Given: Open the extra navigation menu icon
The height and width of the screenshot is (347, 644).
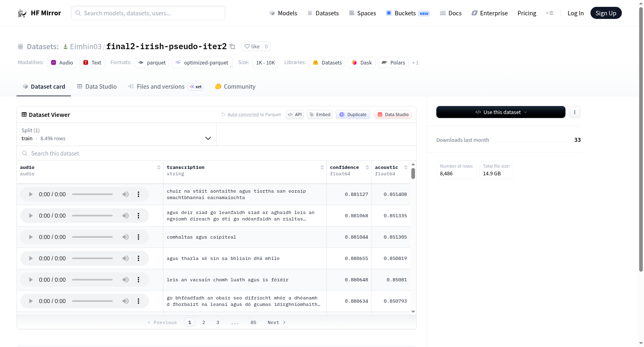Looking at the screenshot, I should (549, 13).
